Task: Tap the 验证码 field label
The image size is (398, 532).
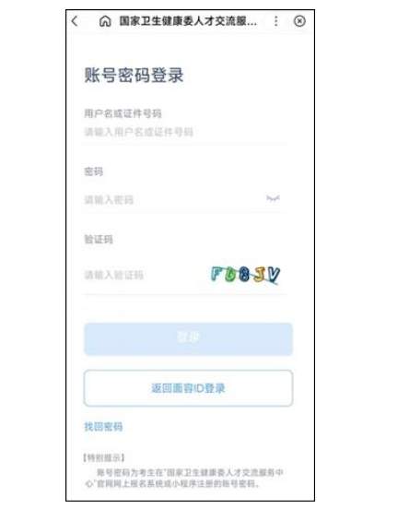Action: pyautogui.click(x=99, y=240)
